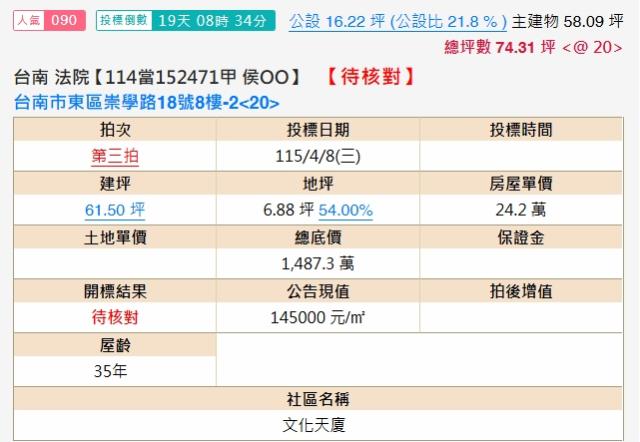
Task: Select the 主建物 58.09 坪 text
Action: click(575, 20)
